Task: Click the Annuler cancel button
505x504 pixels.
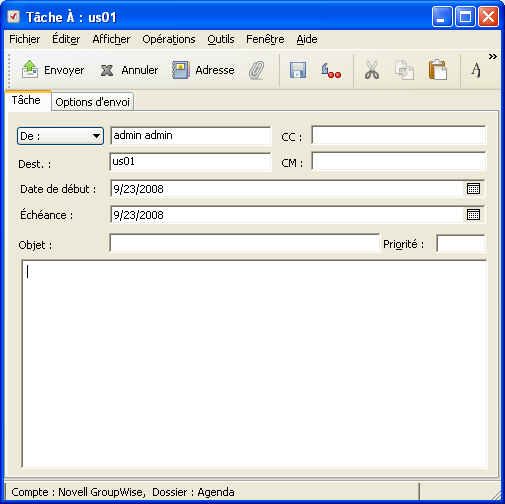Action: (129, 70)
